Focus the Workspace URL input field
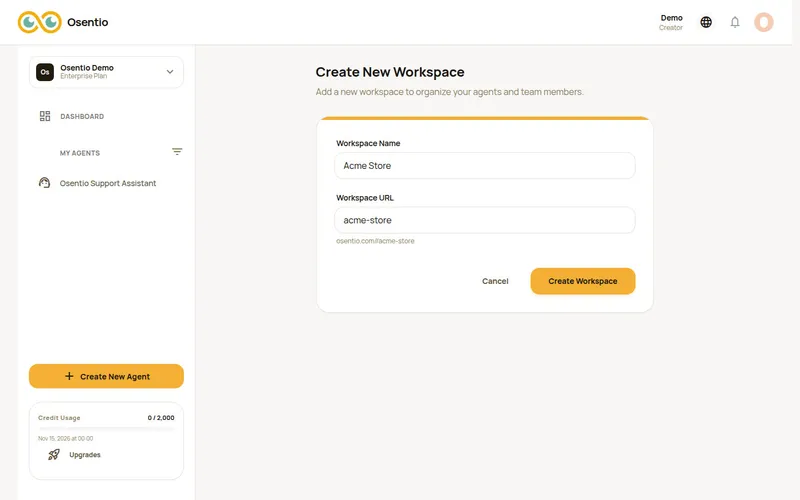The height and width of the screenshot is (500, 800). pyautogui.click(x=485, y=220)
